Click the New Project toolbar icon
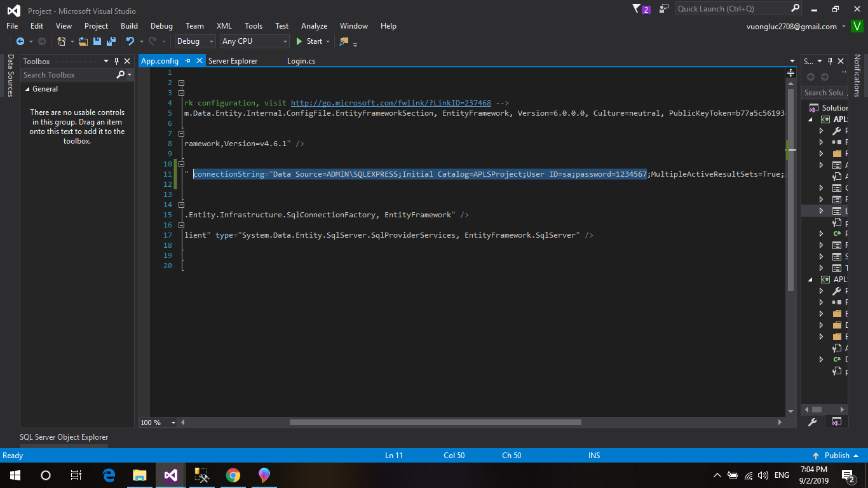Image resolution: width=868 pixels, height=488 pixels. (62, 41)
